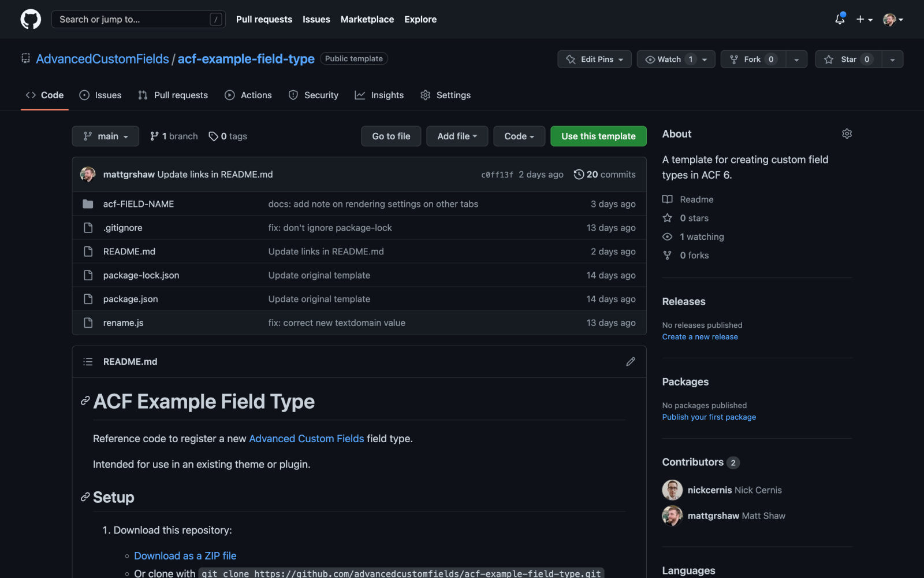Open the Marketplace menu item
The width and height of the screenshot is (924, 578).
tap(367, 19)
